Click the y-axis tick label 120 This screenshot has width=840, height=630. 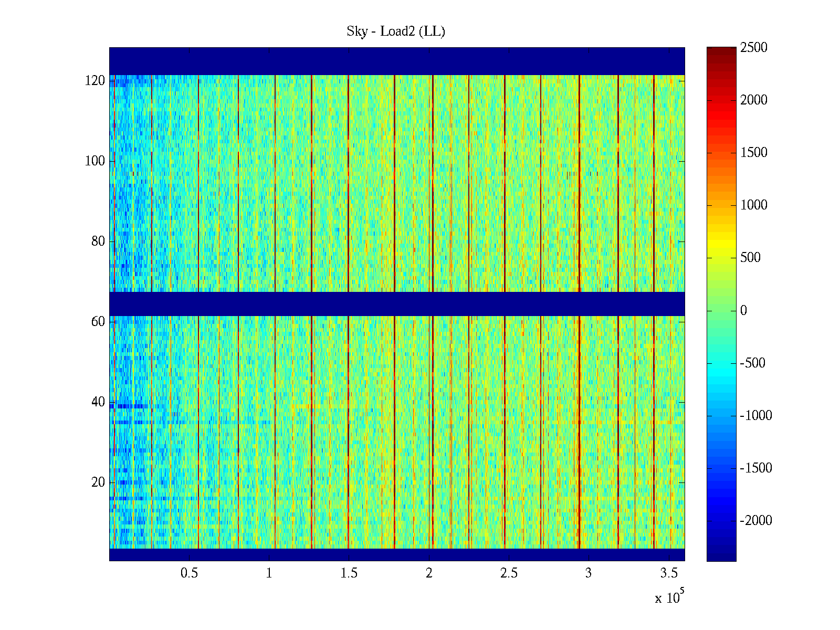(x=95, y=81)
